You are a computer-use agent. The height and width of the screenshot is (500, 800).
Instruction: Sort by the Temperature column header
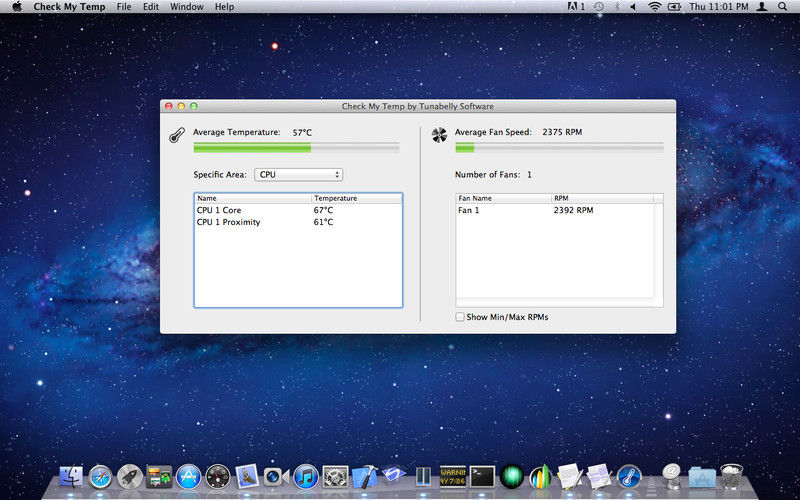(357, 198)
